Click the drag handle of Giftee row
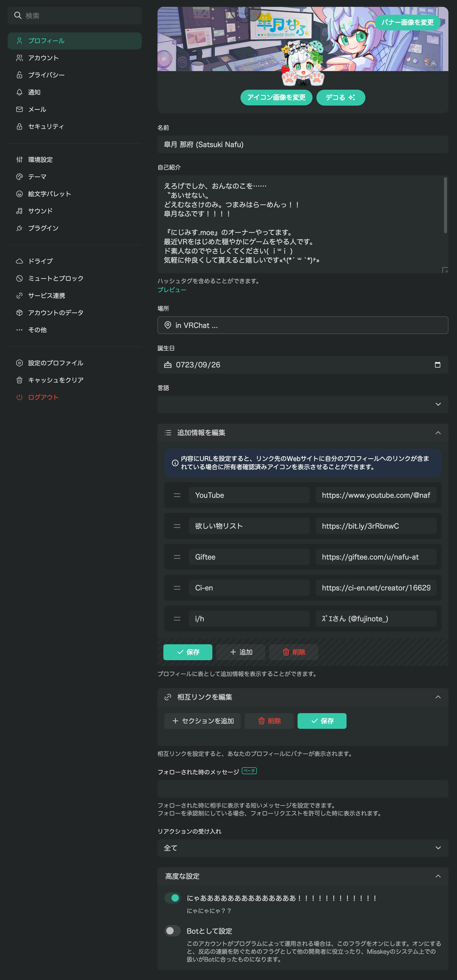This screenshot has width=457, height=980. pyautogui.click(x=177, y=557)
